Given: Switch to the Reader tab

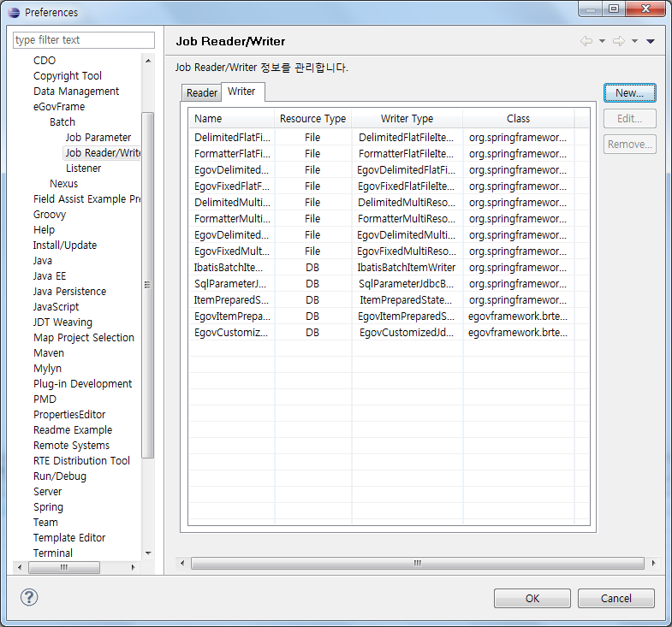Looking at the screenshot, I should tap(202, 92).
